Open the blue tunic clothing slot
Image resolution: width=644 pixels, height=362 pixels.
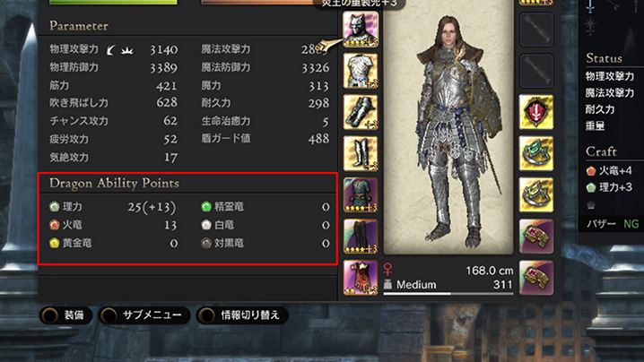pos(361,195)
